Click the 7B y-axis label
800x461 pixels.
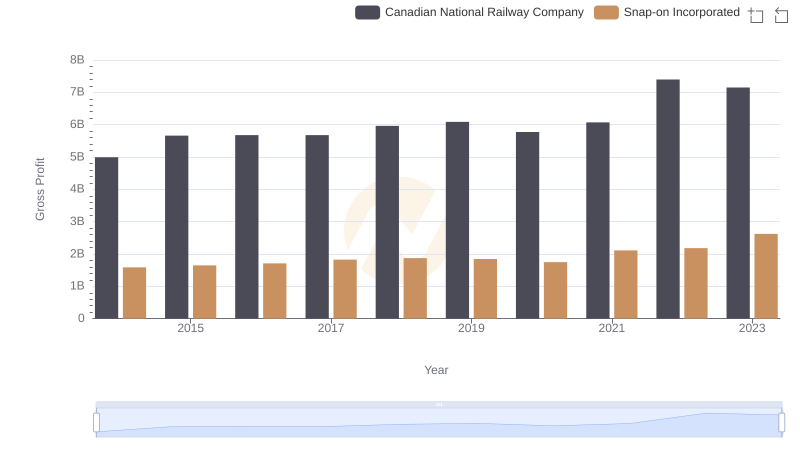tap(78, 92)
